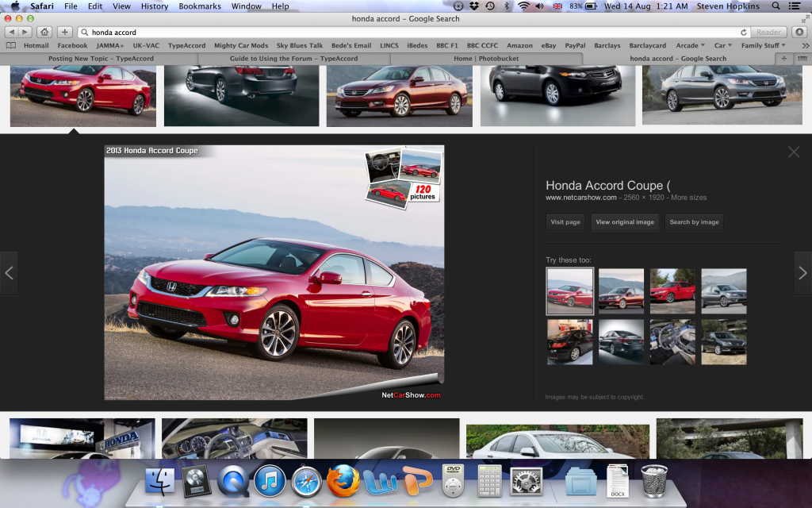Image resolution: width=812 pixels, height=508 pixels.
Task: Reload the page with the refresh icon
Action: 744,32
